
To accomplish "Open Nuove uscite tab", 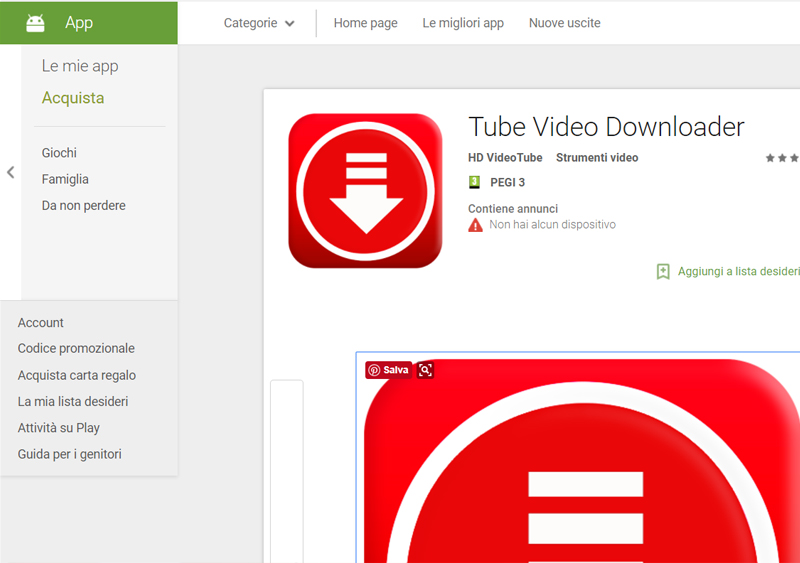I will [564, 23].
